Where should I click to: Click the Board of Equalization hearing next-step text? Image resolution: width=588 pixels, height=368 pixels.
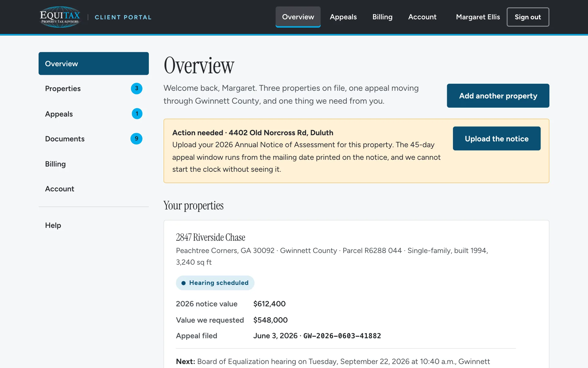(x=333, y=362)
